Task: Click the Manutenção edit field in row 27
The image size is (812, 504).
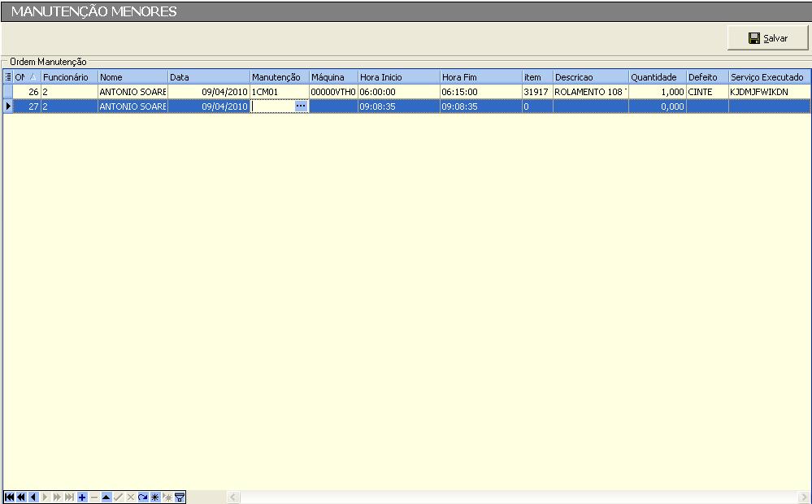Action: click(272, 106)
